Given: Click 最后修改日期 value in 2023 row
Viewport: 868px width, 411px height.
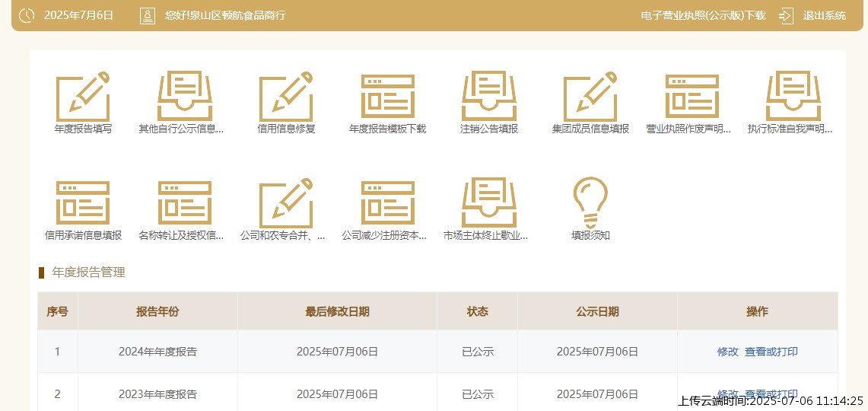Looking at the screenshot, I should coord(337,394).
